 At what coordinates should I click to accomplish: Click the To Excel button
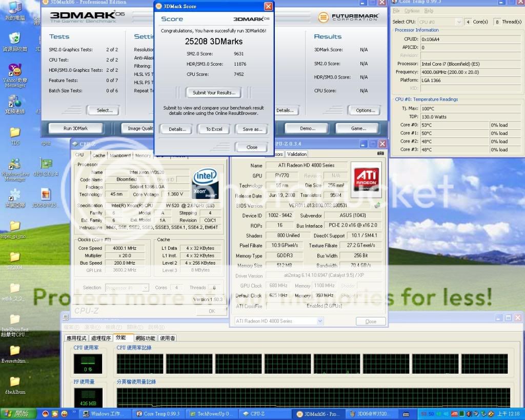pyautogui.click(x=214, y=129)
